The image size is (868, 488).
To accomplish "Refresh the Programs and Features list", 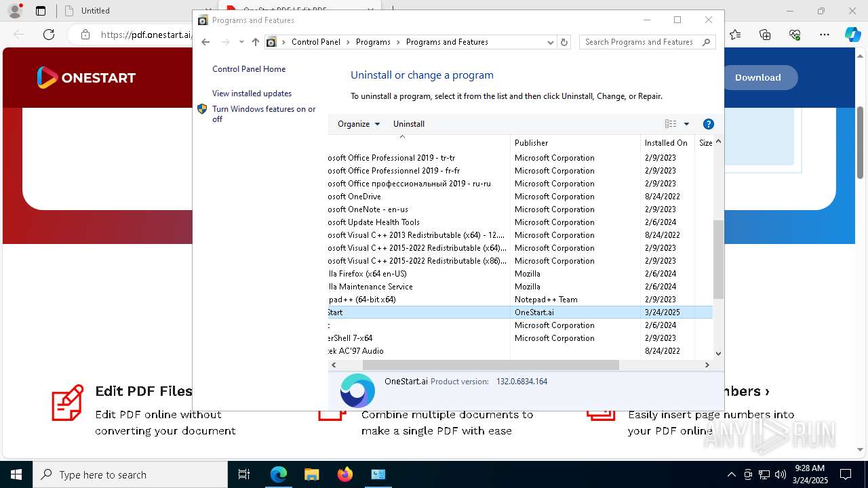I will 564,42.
